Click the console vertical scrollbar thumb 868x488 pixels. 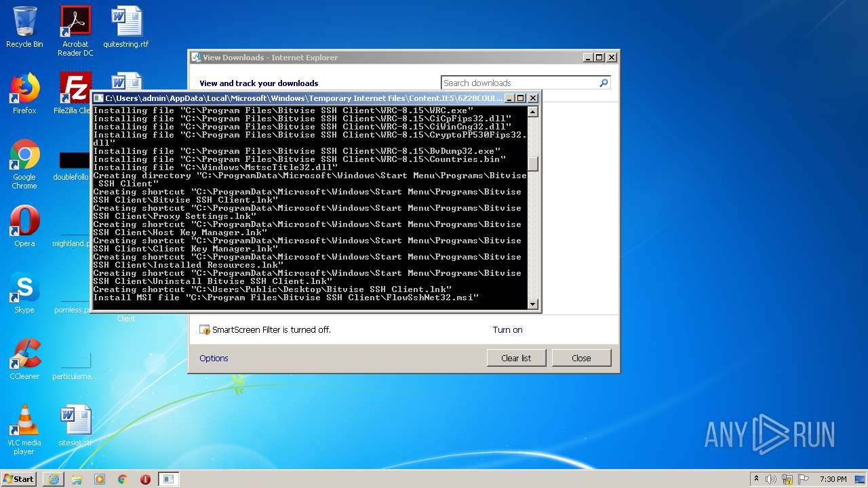(533, 164)
